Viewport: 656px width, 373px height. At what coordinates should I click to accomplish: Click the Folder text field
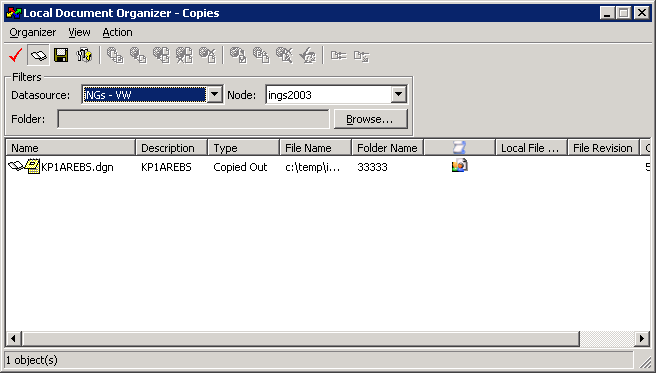tap(193, 119)
